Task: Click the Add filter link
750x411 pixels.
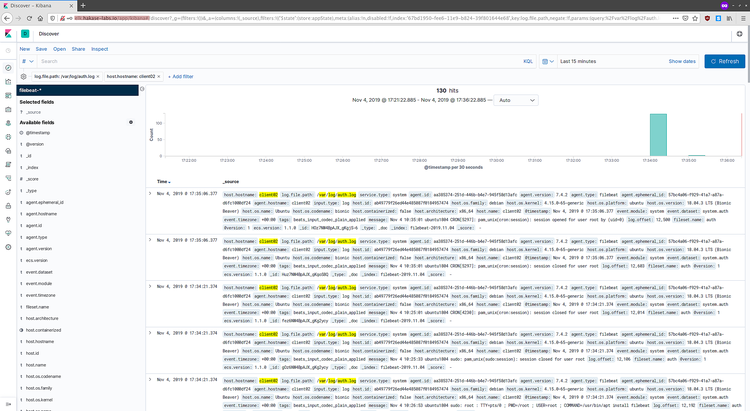Action: [181, 77]
